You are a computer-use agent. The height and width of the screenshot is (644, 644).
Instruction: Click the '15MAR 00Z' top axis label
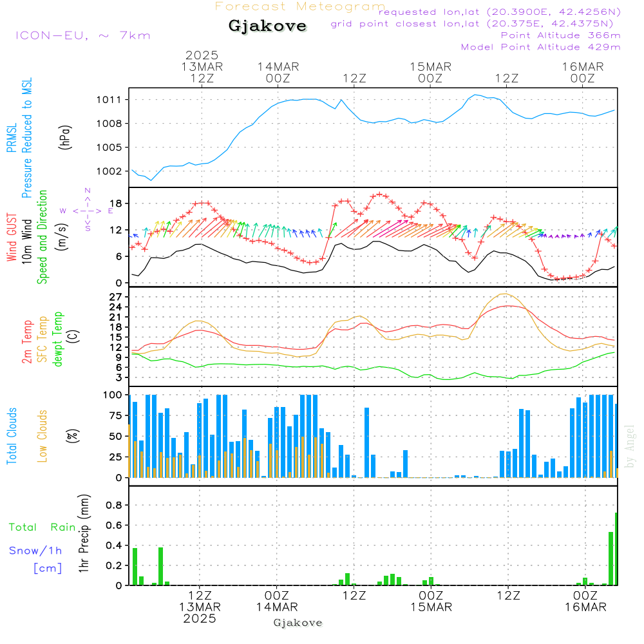click(x=430, y=72)
